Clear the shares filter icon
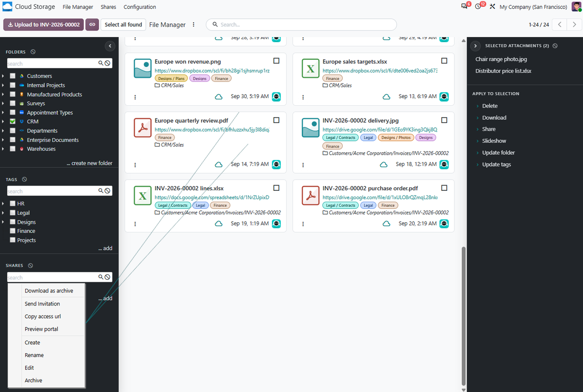583x392 pixels. point(30,266)
